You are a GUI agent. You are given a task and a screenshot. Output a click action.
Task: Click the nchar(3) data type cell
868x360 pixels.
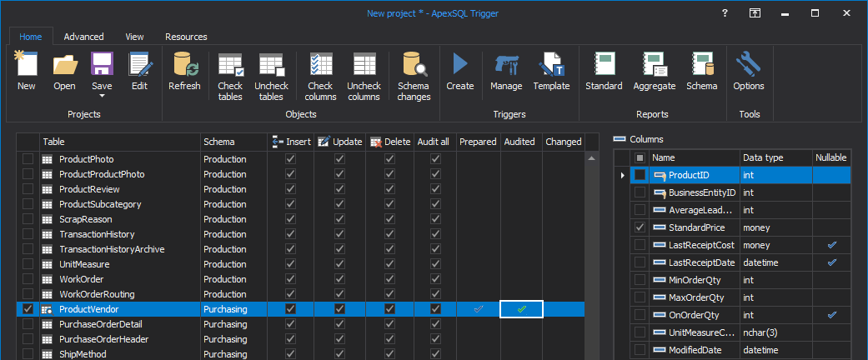(776, 332)
